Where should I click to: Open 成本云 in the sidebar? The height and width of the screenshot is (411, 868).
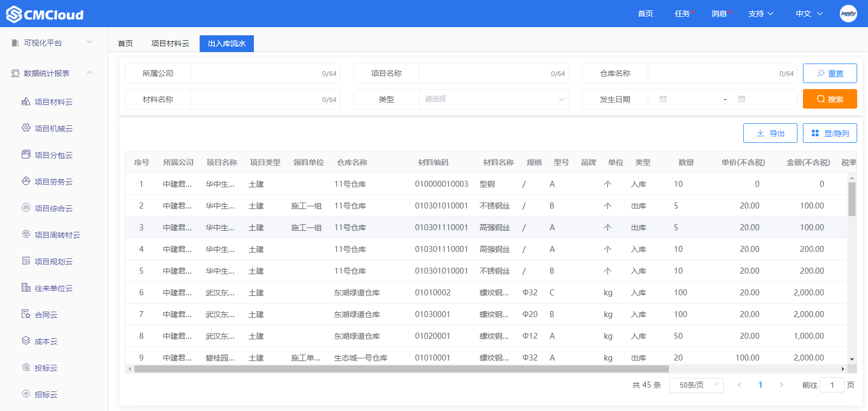coord(46,342)
